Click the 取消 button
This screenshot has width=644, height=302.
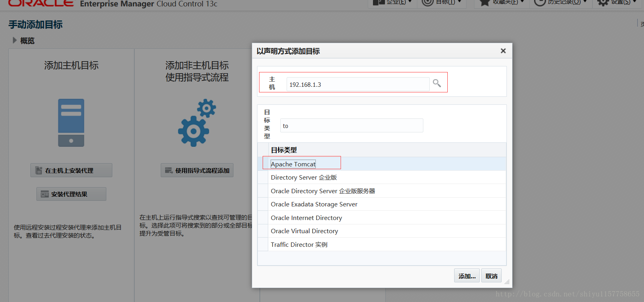491,276
